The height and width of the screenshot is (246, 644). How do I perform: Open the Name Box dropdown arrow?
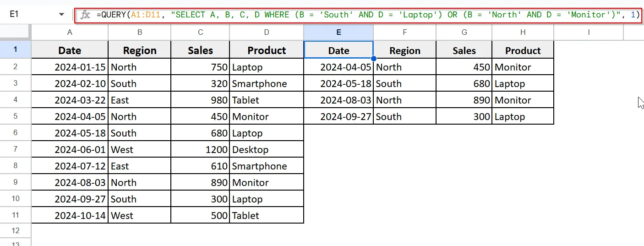pos(62,15)
